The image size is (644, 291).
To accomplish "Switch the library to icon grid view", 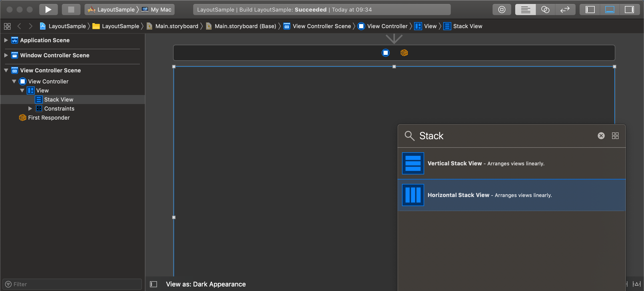I will pyautogui.click(x=615, y=136).
